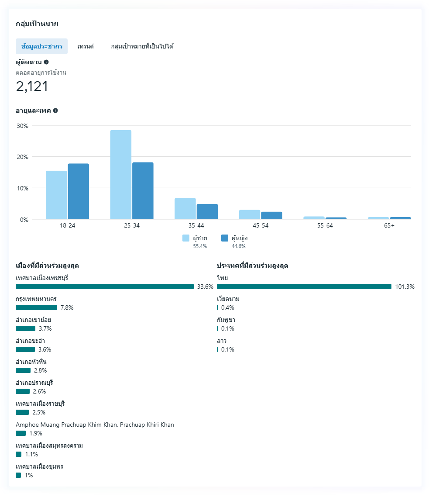
Task: Click the อำเภอปราณบุรี city name
Action: click(34, 383)
